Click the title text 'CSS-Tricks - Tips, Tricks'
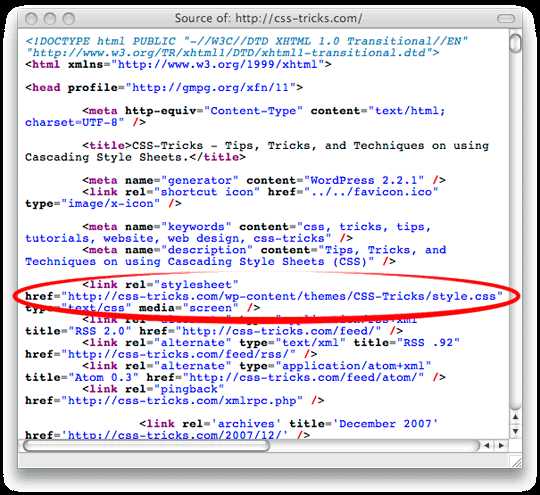The height and width of the screenshot is (495, 540). pos(221,146)
